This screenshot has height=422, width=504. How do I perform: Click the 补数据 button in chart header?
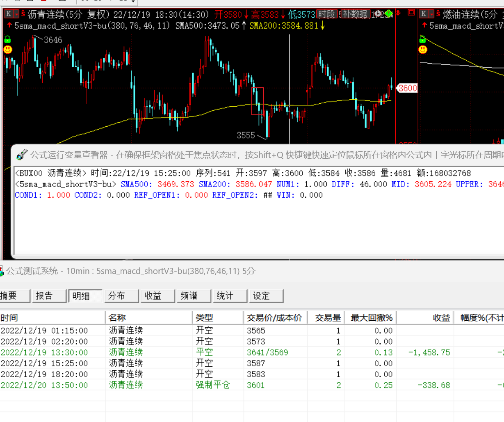pos(355,14)
